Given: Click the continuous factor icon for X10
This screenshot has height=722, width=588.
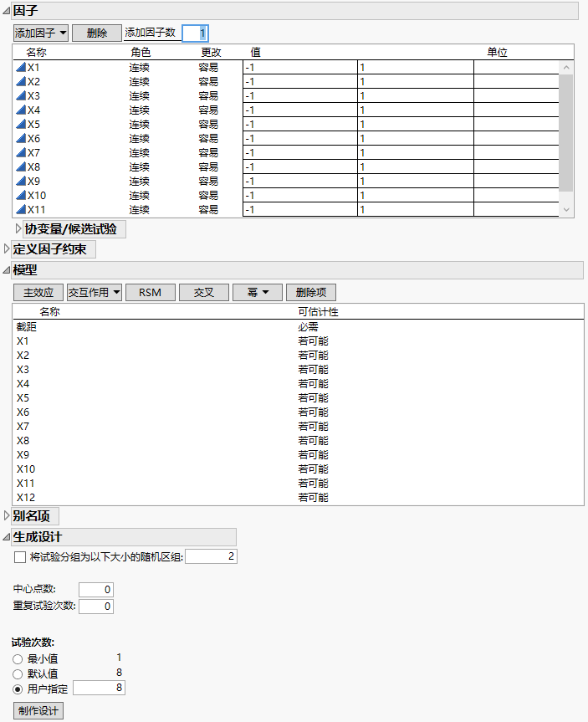Looking at the screenshot, I should point(21,196).
